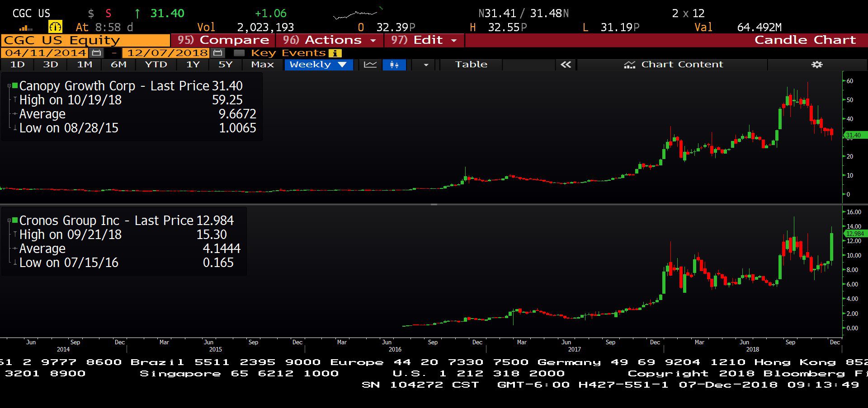Expand the chart type dropdown arrow
Image resolution: width=868 pixels, height=408 pixels.
pyautogui.click(x=425, y=65)
